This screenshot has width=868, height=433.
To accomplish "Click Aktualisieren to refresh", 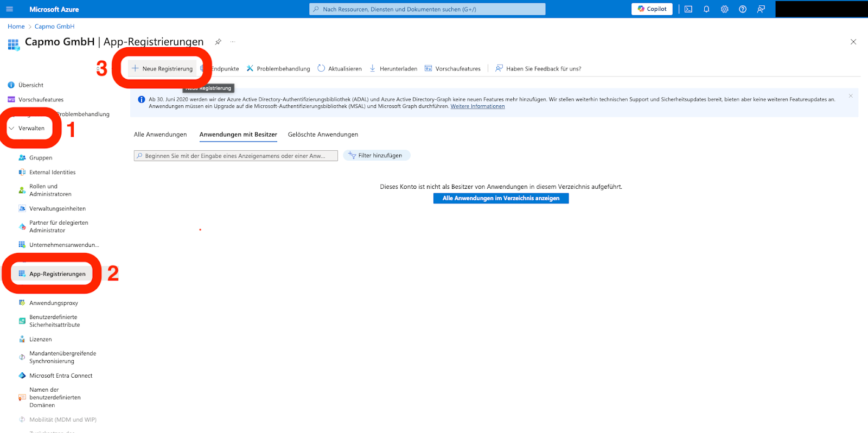I will pyautogui.click(x=340, y=69).
